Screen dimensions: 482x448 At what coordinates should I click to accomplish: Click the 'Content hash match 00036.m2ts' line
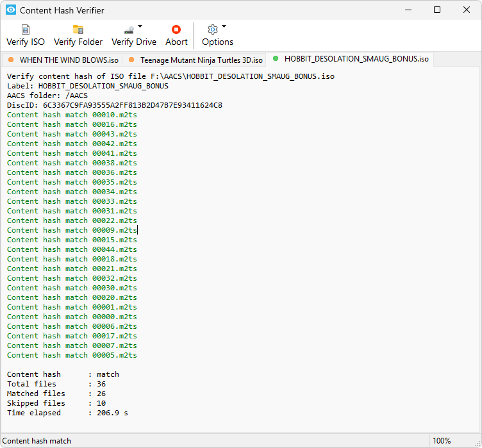coord(72,172)
